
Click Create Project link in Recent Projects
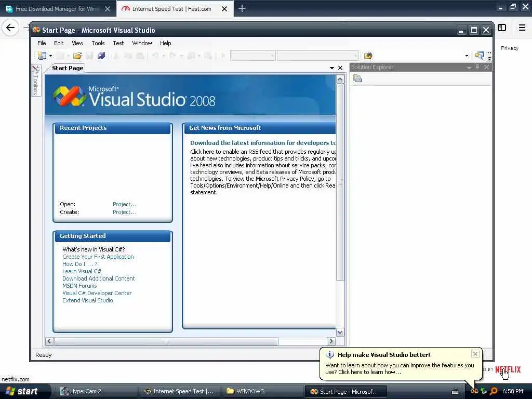point(125,212)
